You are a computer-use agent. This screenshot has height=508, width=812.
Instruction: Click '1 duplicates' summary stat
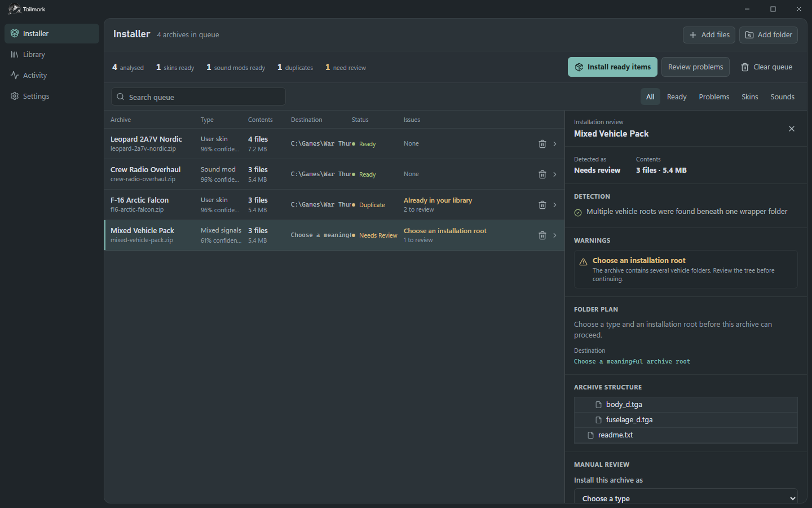click(x=295, y=67)
